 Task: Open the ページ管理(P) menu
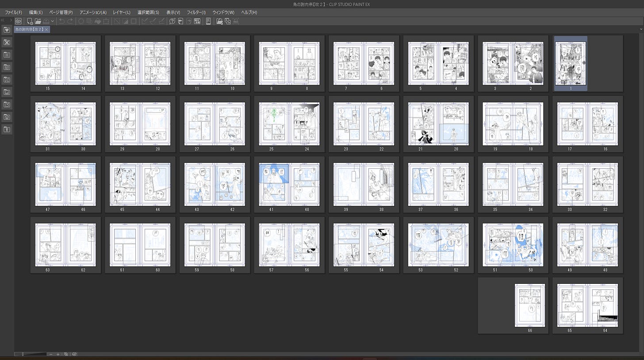(61, 12)
